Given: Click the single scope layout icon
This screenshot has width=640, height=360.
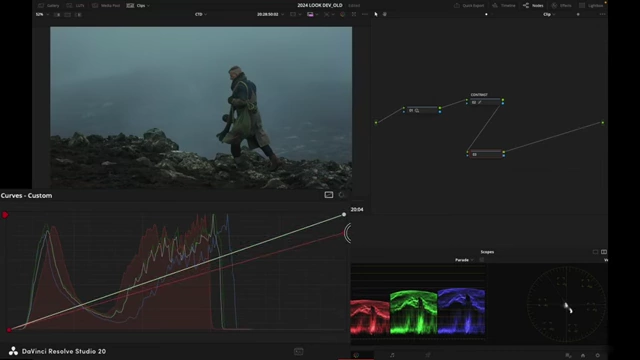Looking at the screenshot, I should pyautogui.click(x=595, y=252).
